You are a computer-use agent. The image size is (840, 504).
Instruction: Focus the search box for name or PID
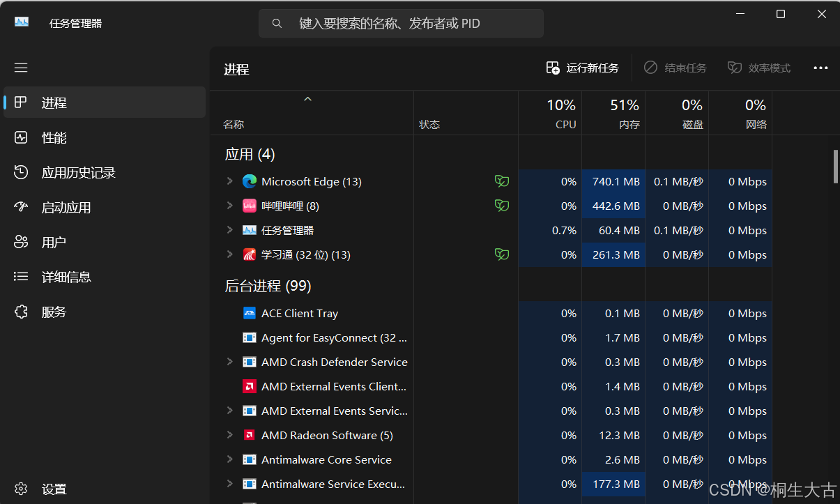401,23
